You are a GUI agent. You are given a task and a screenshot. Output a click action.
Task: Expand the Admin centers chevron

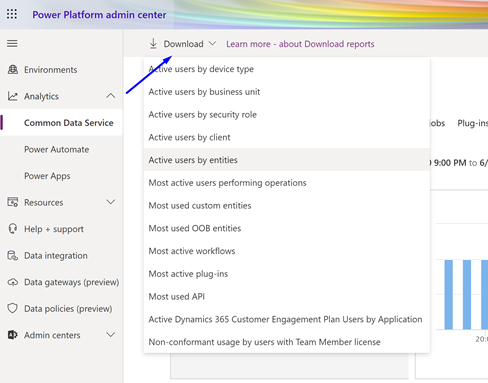(x=111, y=334)
